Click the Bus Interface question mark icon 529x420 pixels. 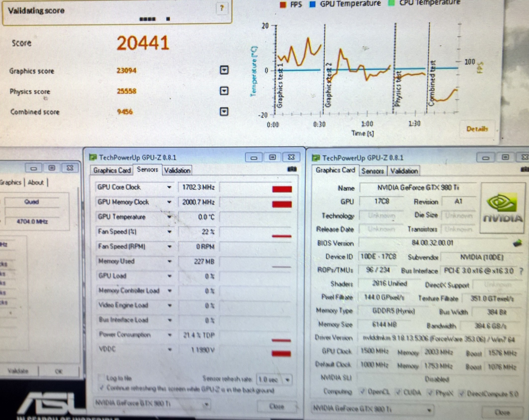pos(521,271)
